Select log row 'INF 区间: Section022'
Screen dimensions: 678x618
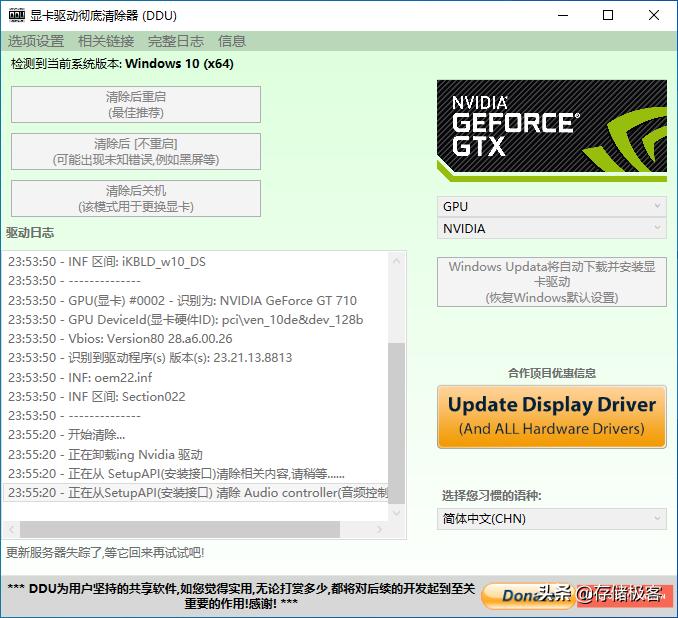[x=195, y=397]
